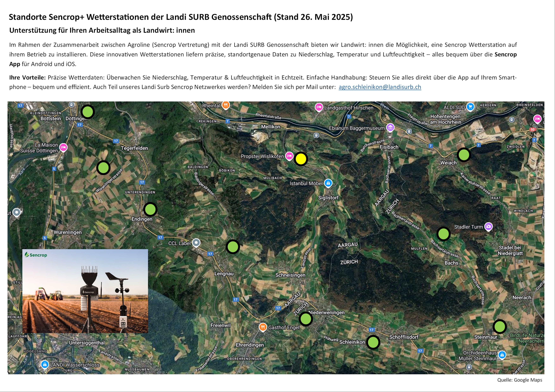Click the Sencrop logo in the photo
This screenshot has height=392, width=555.
pyautogui.click(x=36, y=255)
